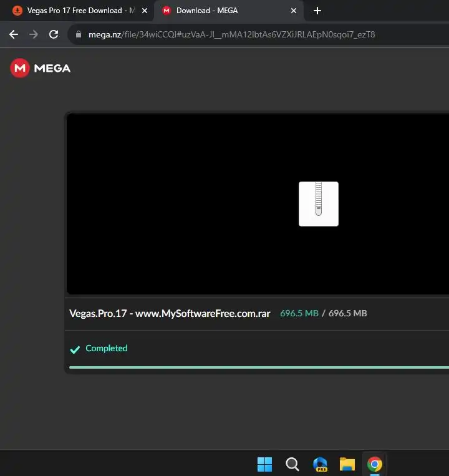Click the orange download favicon on first tab
Screen dimensions: 449x476
pyautogui.click(x=17, y=11)
